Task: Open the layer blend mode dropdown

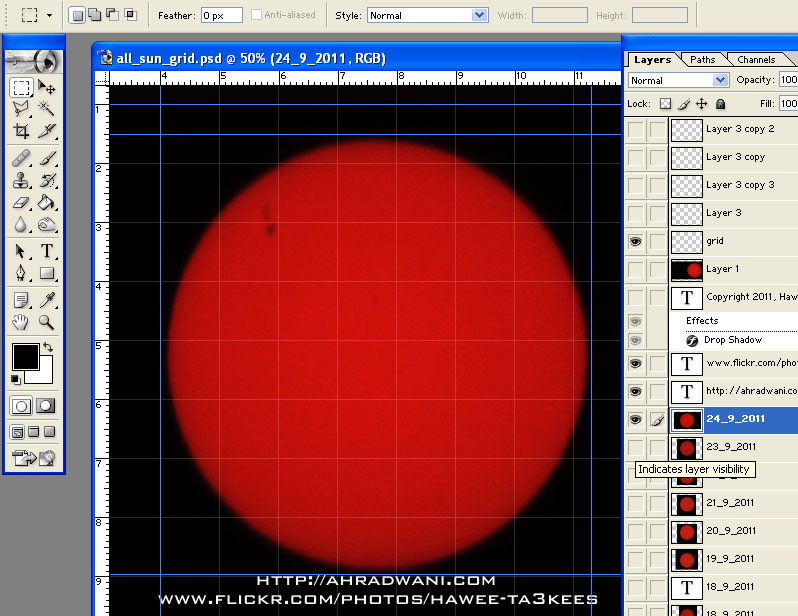Action: coord(720,80)
